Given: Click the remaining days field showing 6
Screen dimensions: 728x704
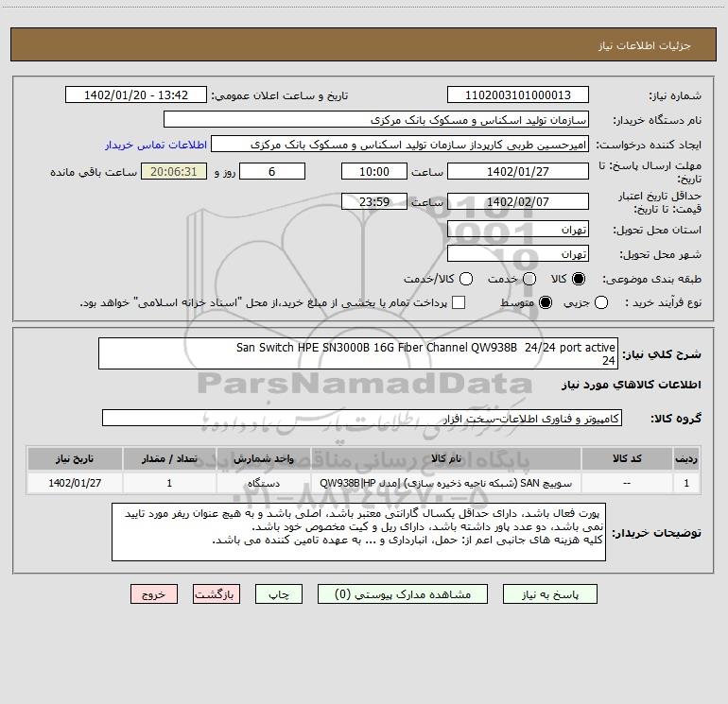Looking at the screenshot, I should click(272, 171).
